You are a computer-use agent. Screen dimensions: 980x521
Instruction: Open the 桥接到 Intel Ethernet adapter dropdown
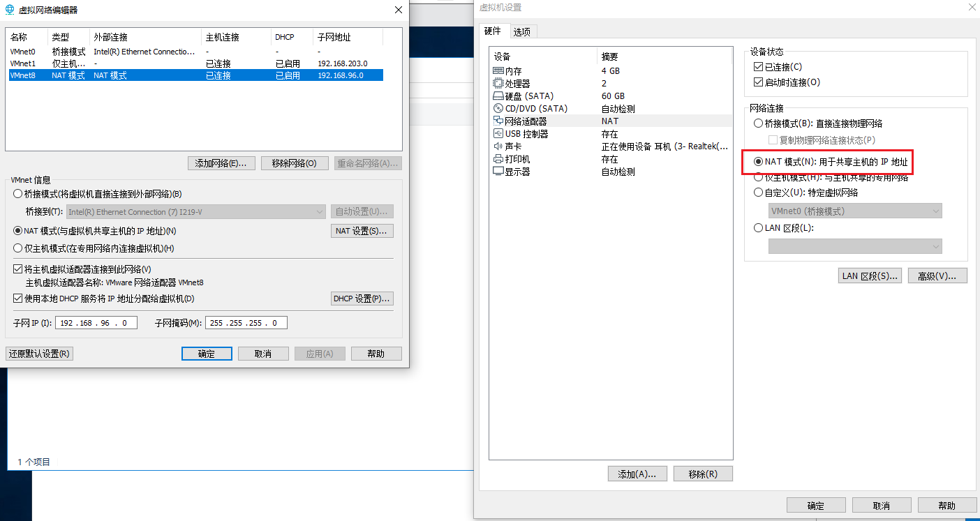(195, 212)
